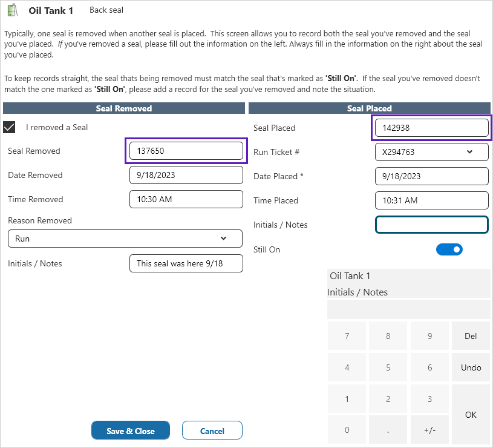Click the Seal Removed Initials / Notes field

tap(186, 263)
